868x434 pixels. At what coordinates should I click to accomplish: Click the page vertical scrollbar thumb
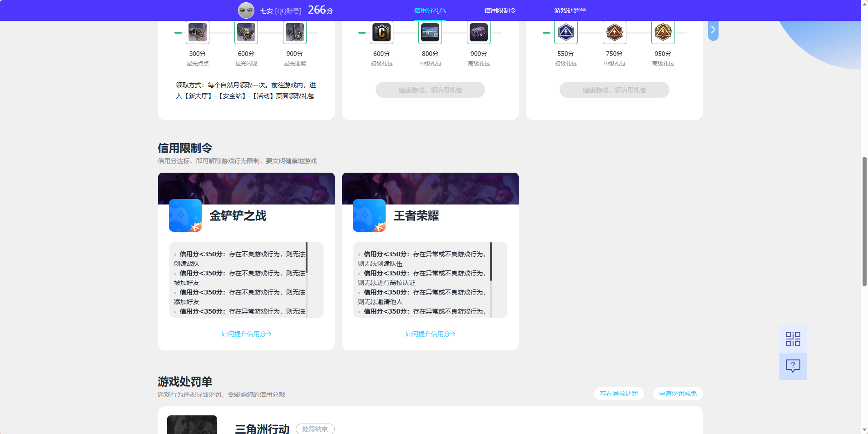864,221
